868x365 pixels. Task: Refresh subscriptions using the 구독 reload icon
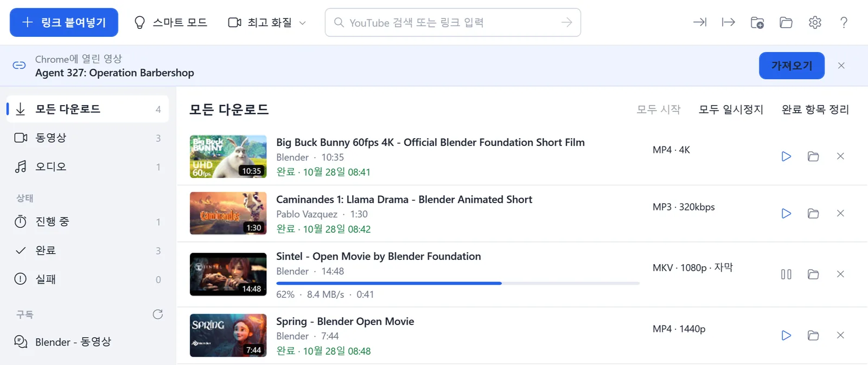coord(158,315)
